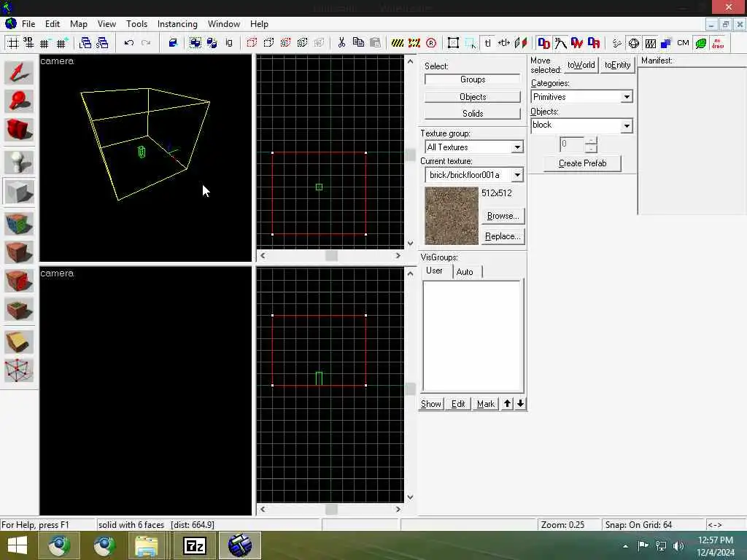The image size is (747, 560).
Task: Toggle the Ignore Groups 'ig' button
Action: pos(228,43)
